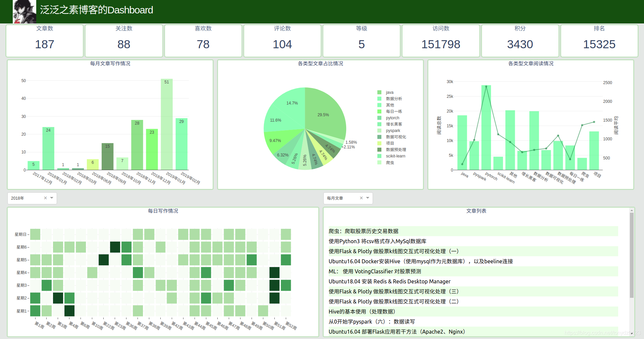644x339 pixels.
Task: Open the 2018年 year selection dropdown
Action: (52, 198)
